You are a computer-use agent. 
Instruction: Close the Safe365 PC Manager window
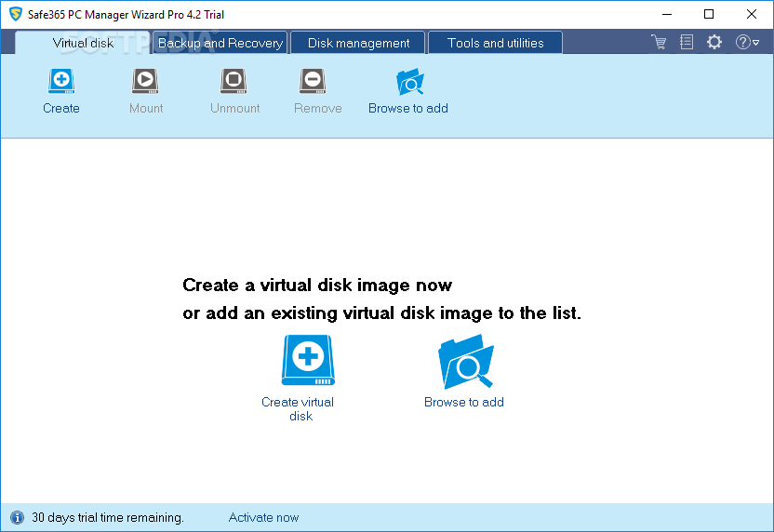tap(752, 14)
